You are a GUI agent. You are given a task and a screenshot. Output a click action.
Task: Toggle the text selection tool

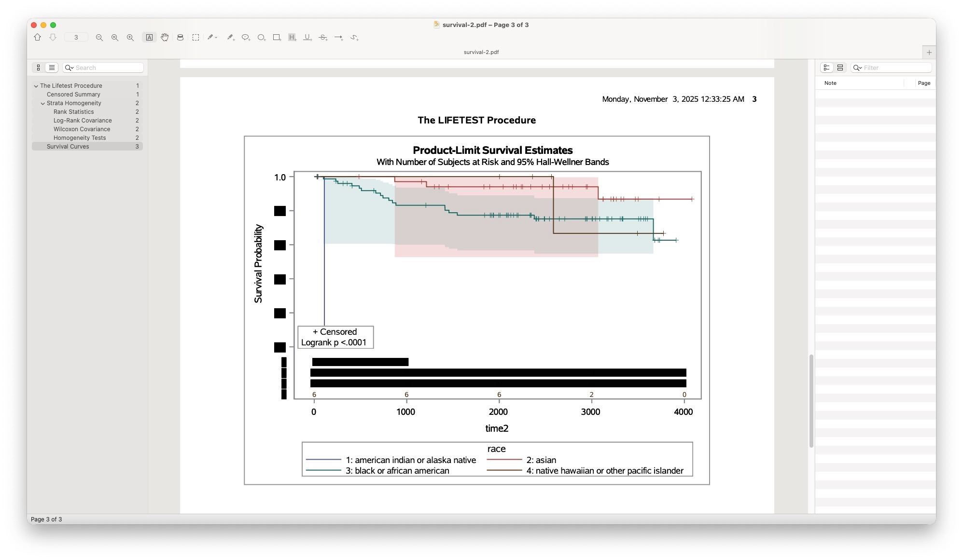(x=149, y=37)
